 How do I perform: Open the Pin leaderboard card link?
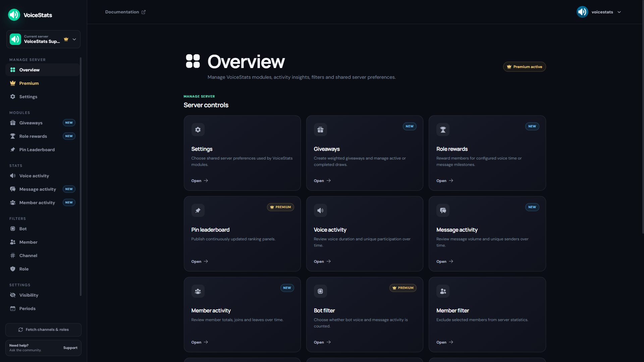[200, 261]
